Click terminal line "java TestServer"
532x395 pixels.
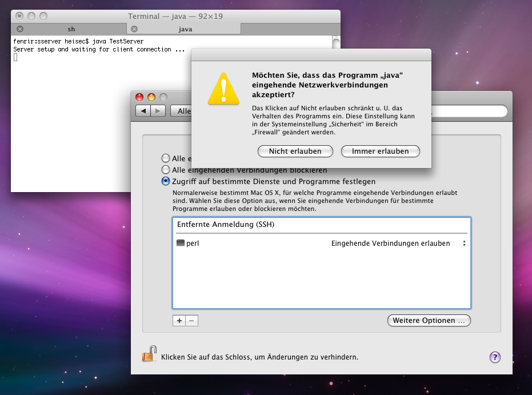click(x=118, y=41)
